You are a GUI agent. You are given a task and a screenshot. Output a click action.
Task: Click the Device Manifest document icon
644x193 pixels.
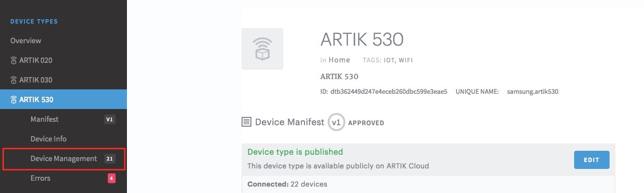click(246, 122)
